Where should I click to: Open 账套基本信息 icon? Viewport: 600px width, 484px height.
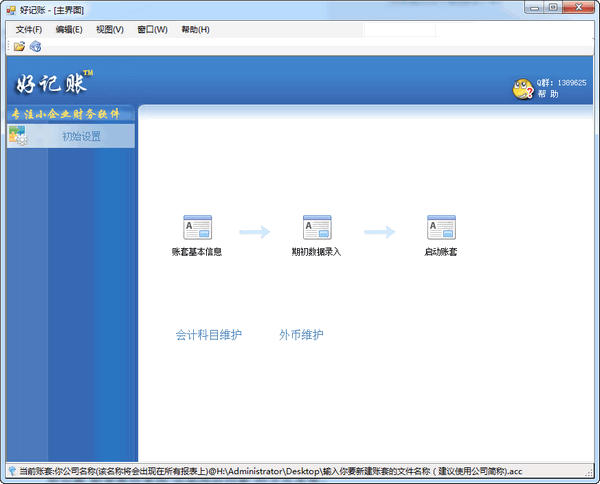[197, 227]
